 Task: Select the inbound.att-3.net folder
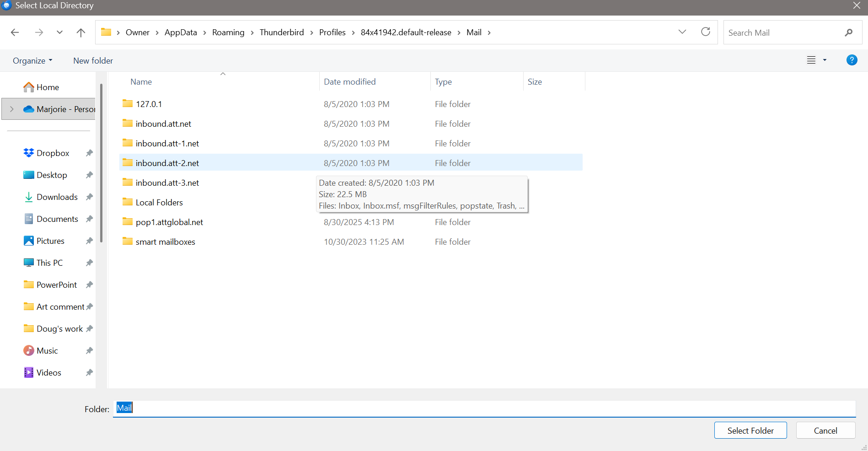[x=167, y=183]
